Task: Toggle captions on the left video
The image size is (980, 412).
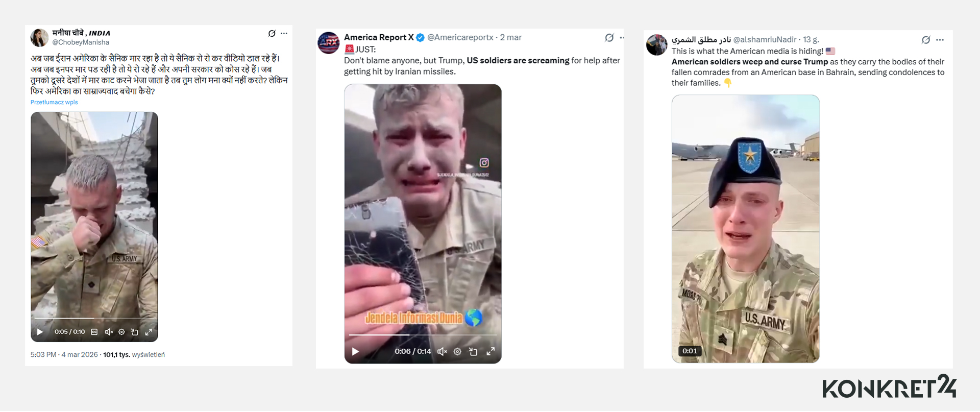Action: click(94, 332)
